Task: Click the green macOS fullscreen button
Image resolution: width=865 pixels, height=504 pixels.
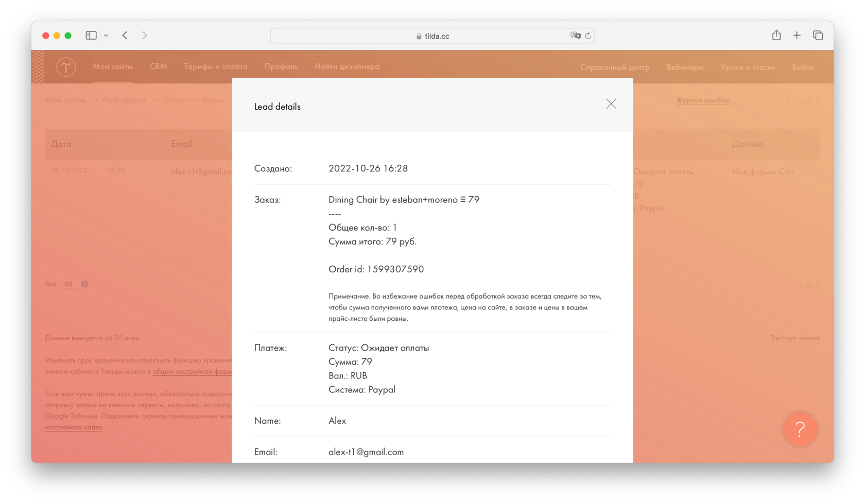Action: click(68, 36)
